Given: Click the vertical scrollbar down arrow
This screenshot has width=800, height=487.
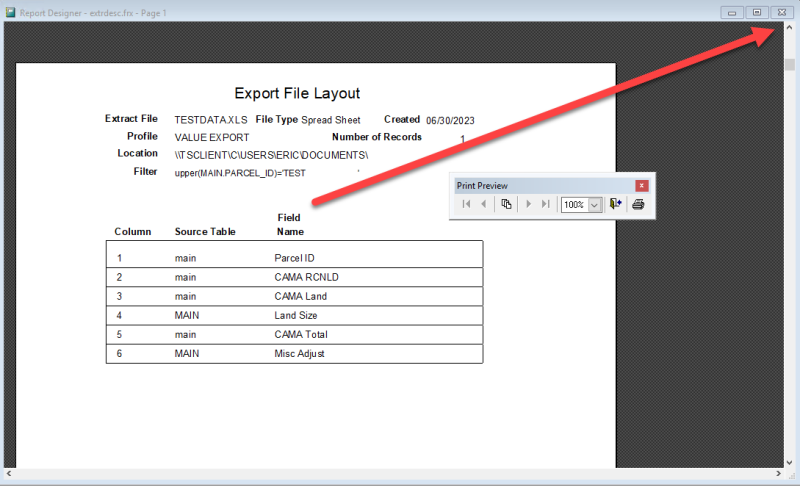Looking at the screenshot, I should pos(790,463).
